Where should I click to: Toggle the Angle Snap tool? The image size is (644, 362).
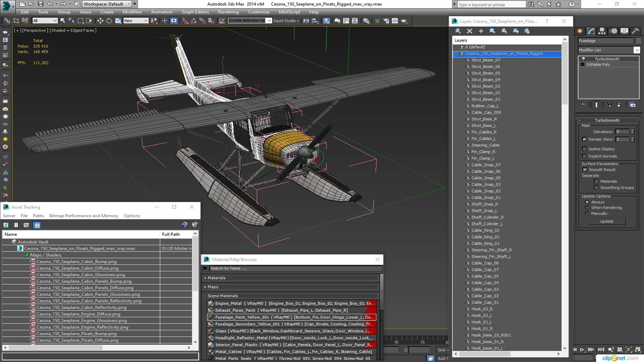coord(194,21)
